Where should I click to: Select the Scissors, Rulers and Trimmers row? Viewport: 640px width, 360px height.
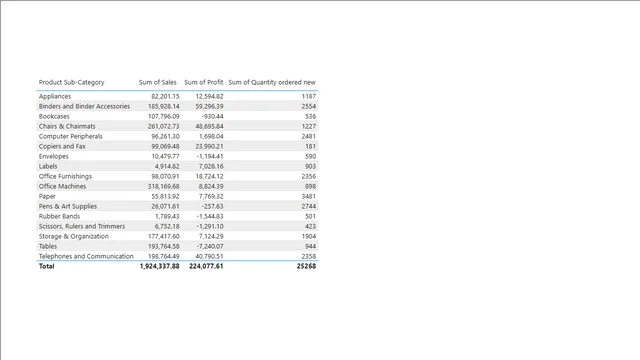coord(178,226)
